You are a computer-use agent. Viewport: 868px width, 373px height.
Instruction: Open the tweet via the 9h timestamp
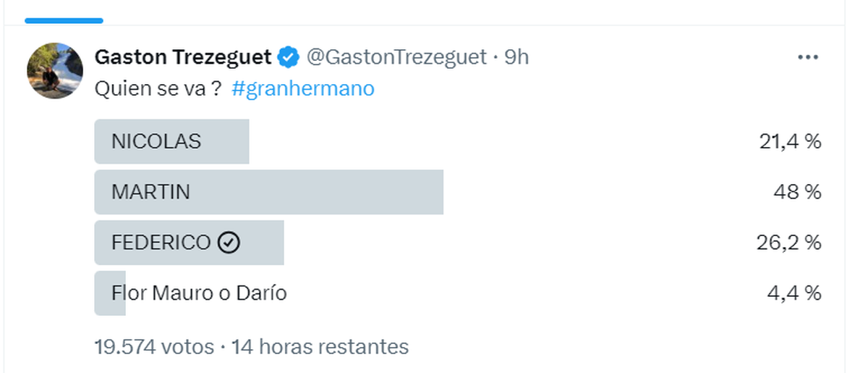516,56
